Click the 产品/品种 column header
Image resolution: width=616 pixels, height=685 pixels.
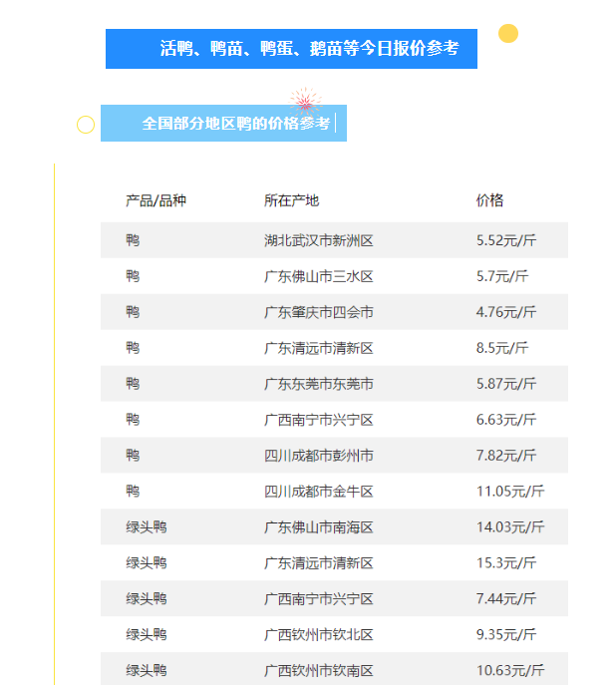click(155, 200)
